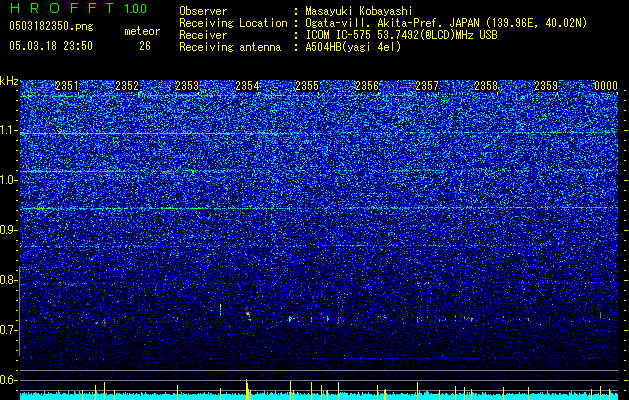Click the Ogata-vill. Akita-Pref. JAPAN location text

(x=446, y=24)
